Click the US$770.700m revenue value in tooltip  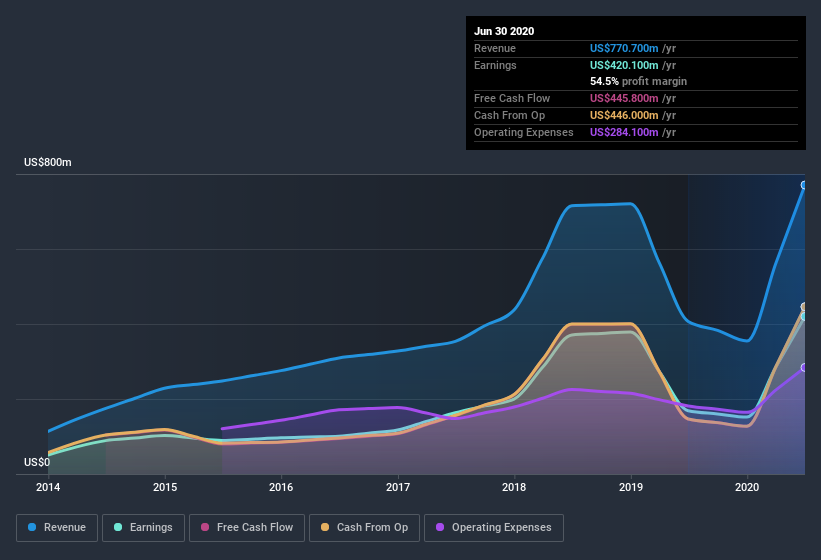626,48
